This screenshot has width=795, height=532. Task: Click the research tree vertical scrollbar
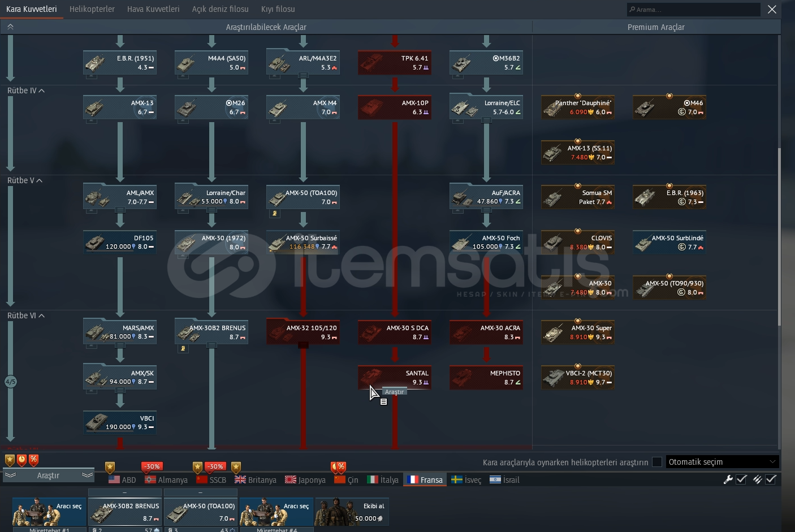779,236
